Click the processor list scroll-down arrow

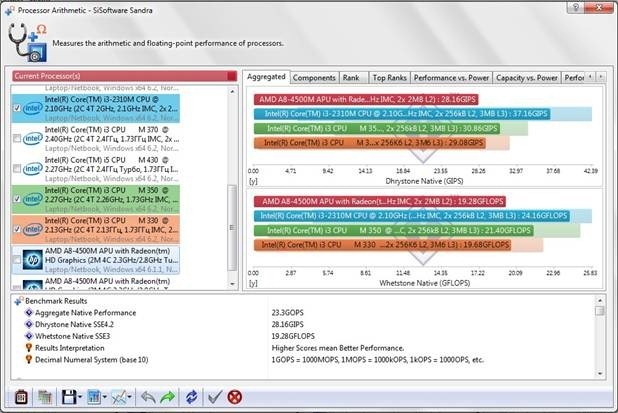[232, 284]
